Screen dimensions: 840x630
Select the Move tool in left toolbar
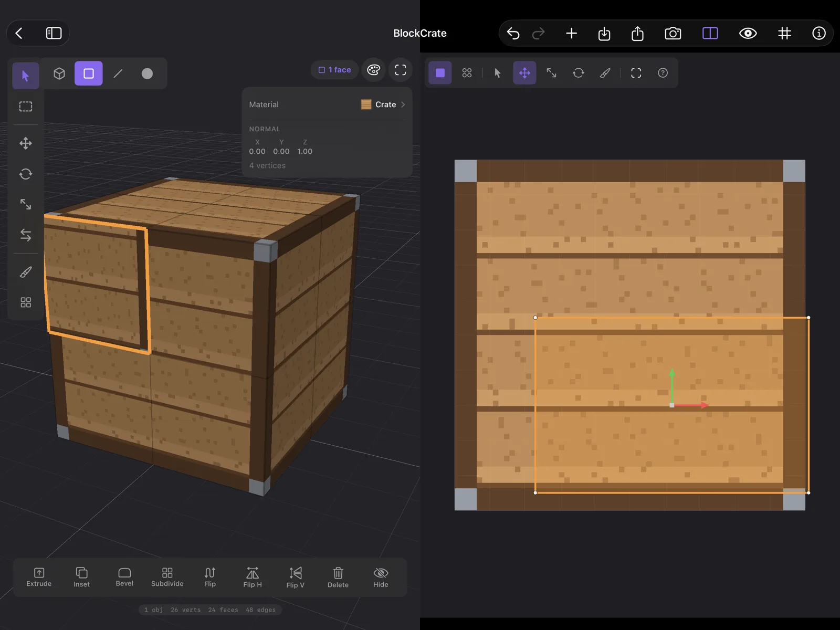point(26,143)
